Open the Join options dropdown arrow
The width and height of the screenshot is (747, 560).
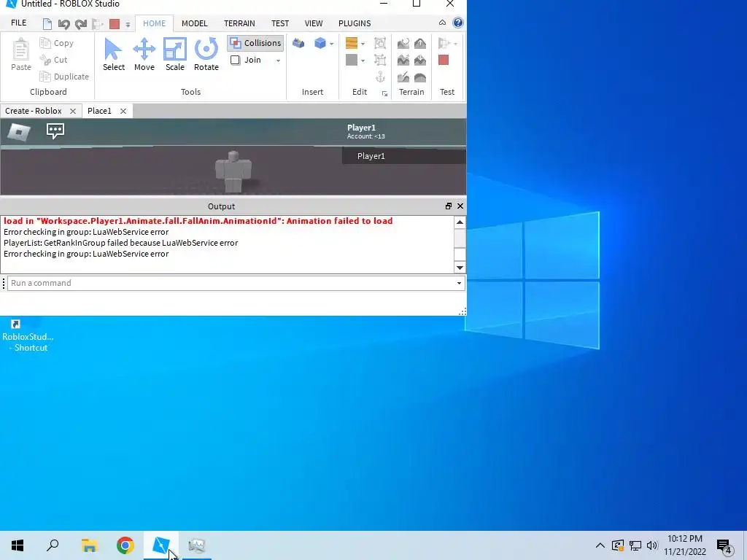[x=278, y=61]
